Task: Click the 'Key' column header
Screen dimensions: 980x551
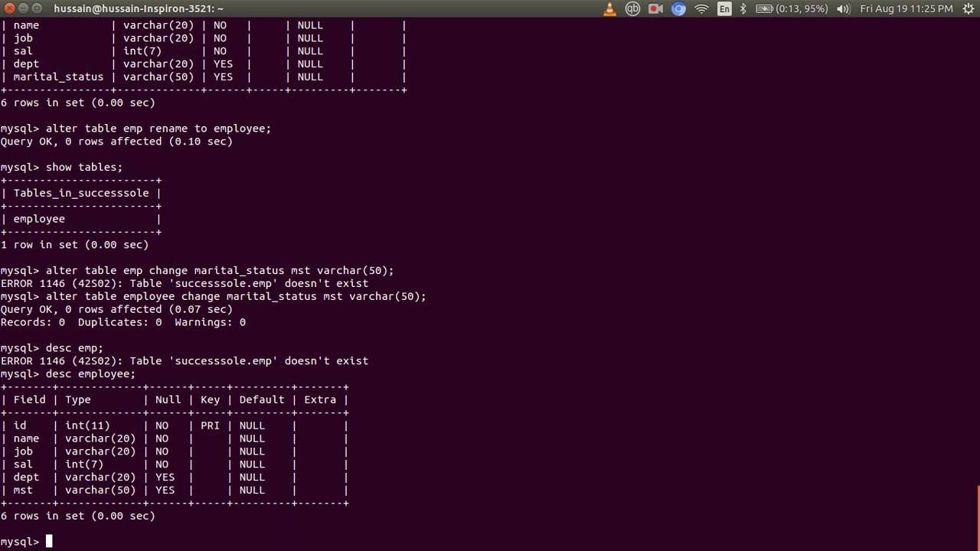Action: (211, 399)
